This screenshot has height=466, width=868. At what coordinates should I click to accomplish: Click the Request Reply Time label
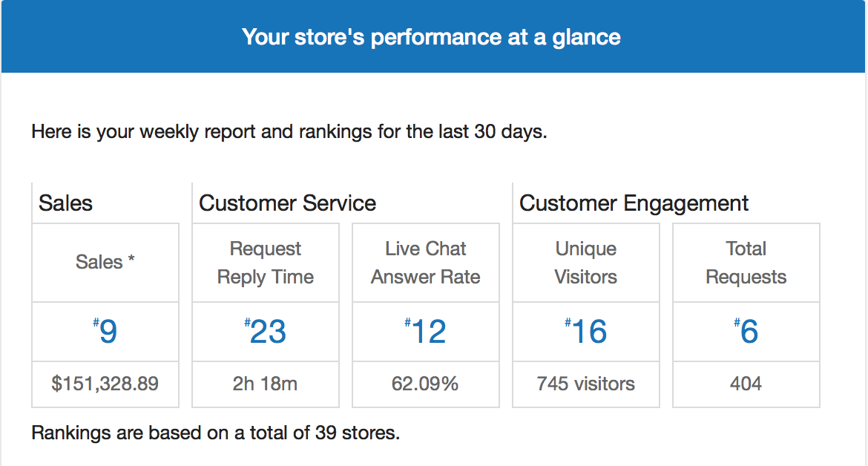266,263
